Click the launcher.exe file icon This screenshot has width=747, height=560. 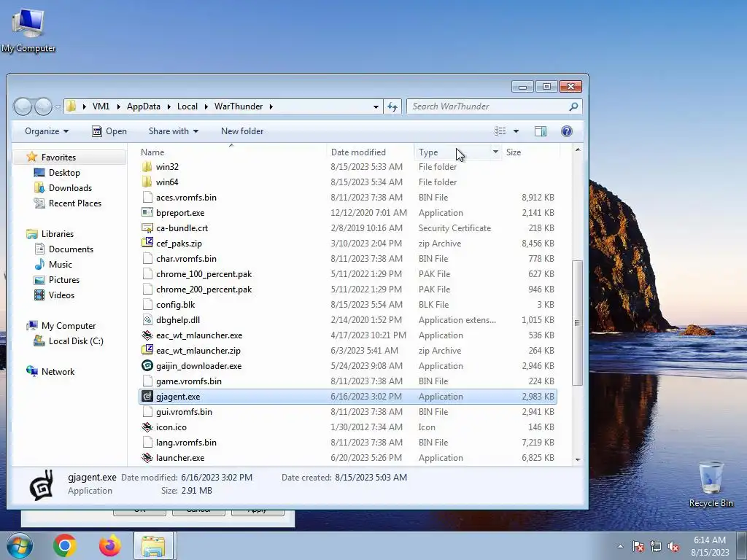click(147, 458)
